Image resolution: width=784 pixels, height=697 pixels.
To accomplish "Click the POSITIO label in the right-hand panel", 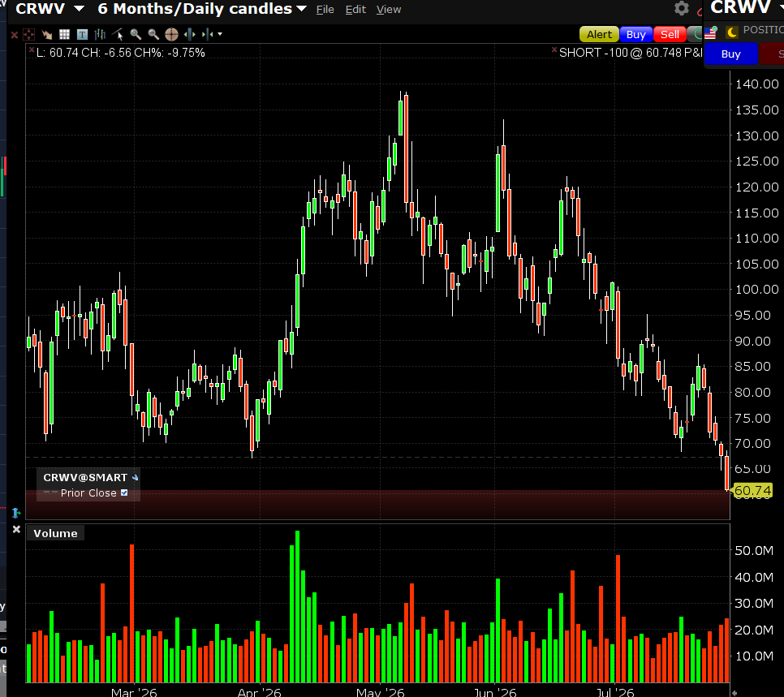I will tap(763, 30).
